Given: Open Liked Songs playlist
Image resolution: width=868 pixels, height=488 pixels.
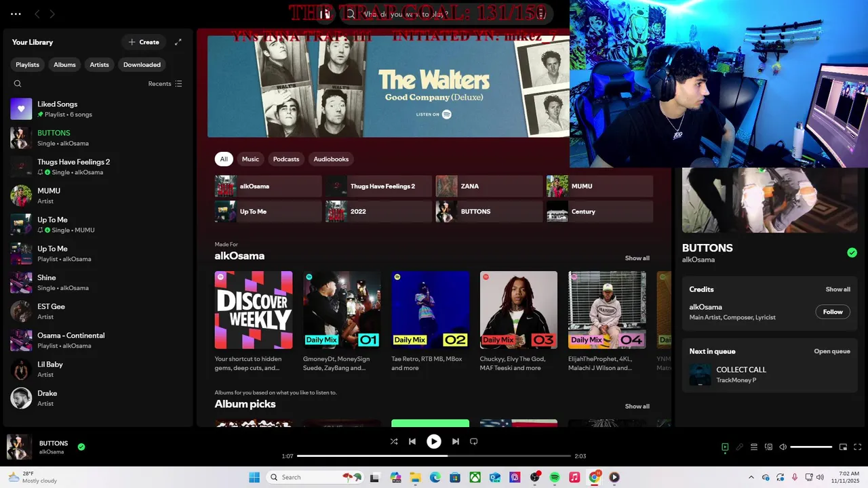Looking at the screenshot, I should tap(98, 109).
